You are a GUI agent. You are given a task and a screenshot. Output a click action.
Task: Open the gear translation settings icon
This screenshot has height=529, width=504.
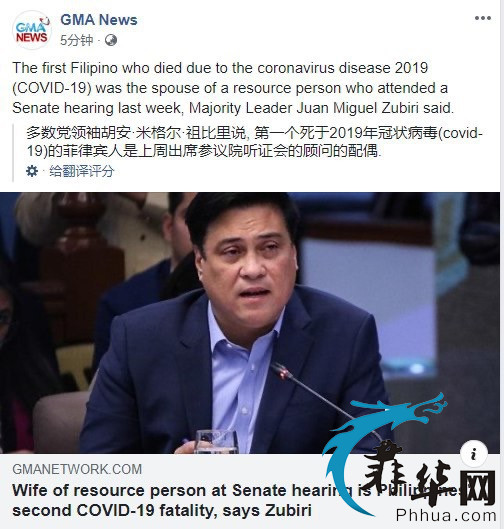pos(32,171)
